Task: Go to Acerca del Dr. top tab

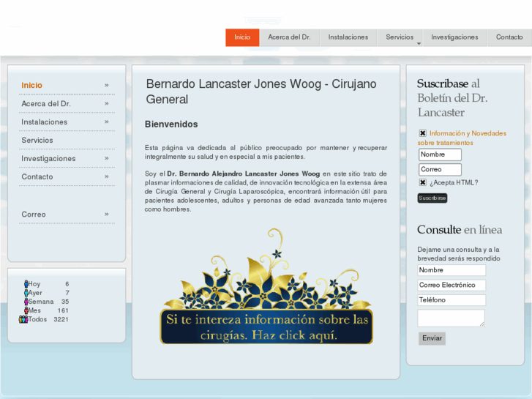Action: coord(289,37)
